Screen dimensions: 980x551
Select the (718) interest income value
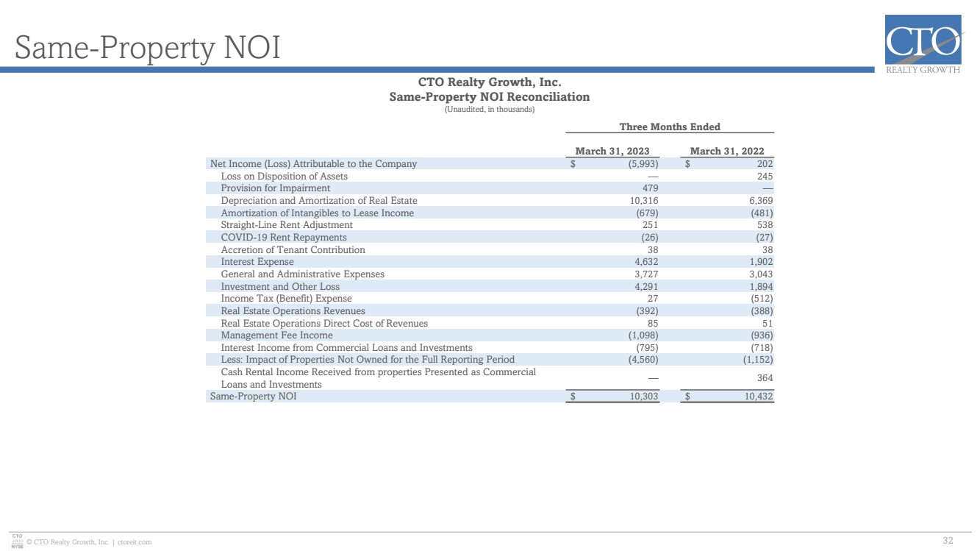point(762,348)
